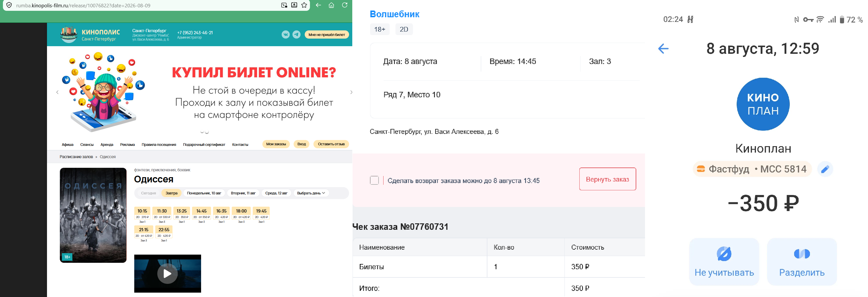Choose the 13:25 showtime

pyautogui.click(x=182, y=213)
